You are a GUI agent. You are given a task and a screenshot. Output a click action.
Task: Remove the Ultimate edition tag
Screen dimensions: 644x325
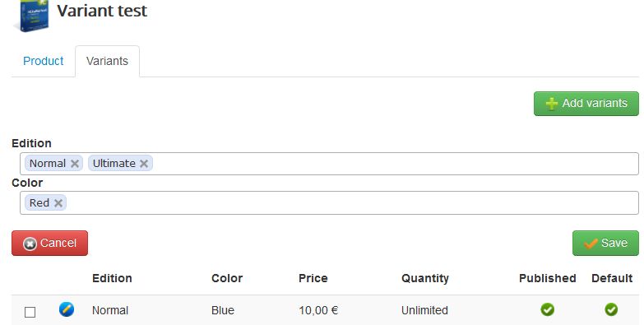pos(144,164)
